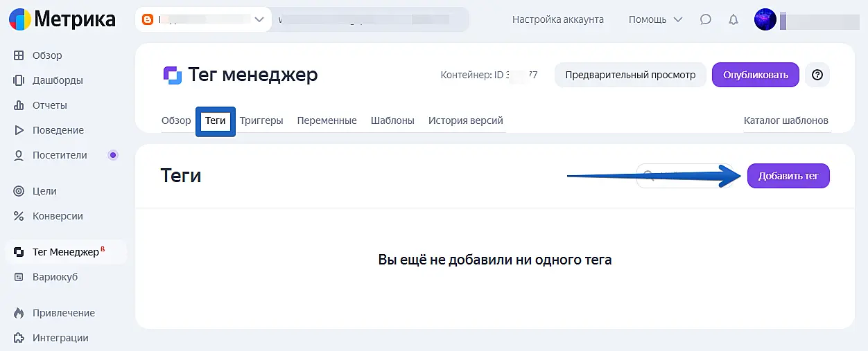The height and width of the screenshot is (351, 868).
Task: Switch to the Обзор tab
Action: 176,120
